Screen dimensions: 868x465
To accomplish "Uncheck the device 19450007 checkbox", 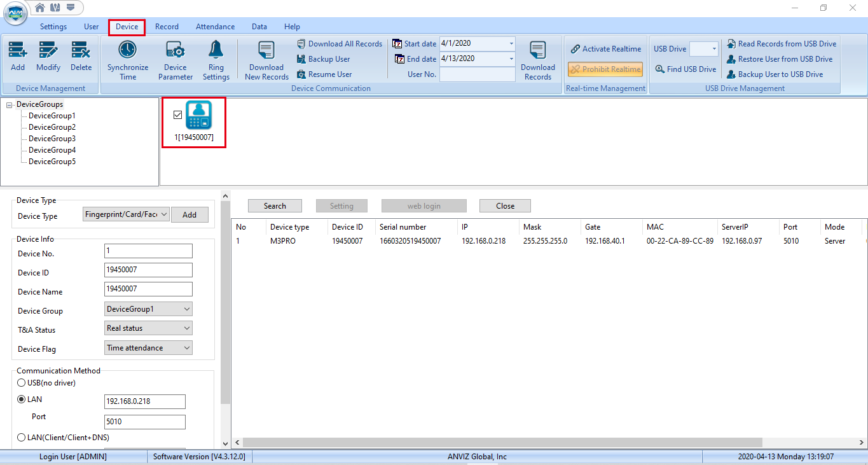I will pyautogui.click(x=177, y=115).
